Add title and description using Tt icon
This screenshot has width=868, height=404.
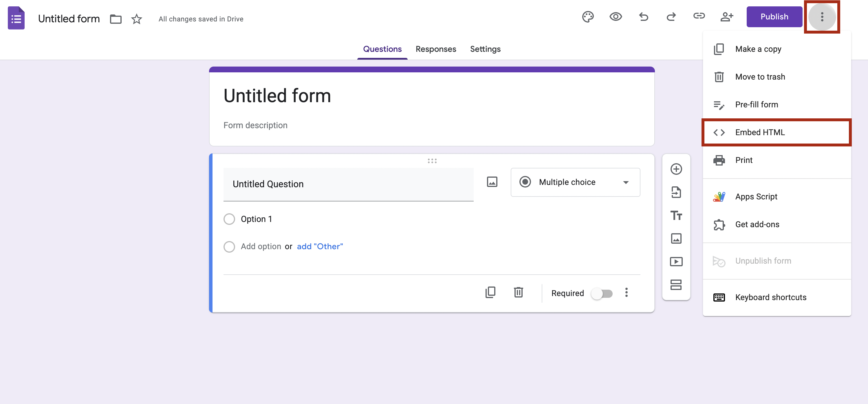[676, 215]
